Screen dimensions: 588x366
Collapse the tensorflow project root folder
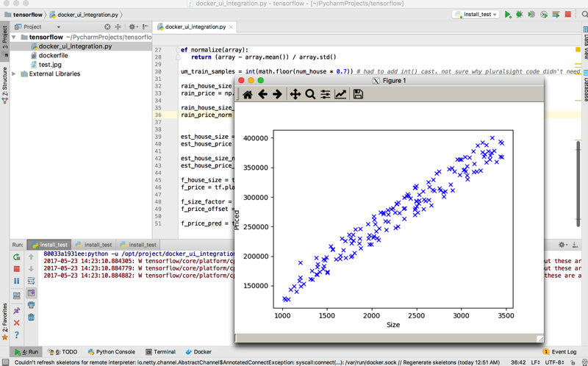14,37
